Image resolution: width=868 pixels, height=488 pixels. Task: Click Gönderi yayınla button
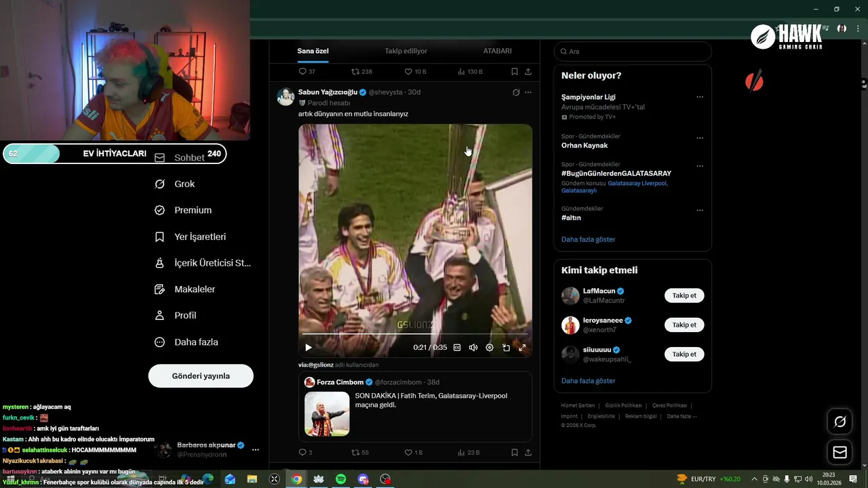pos(201,375)
